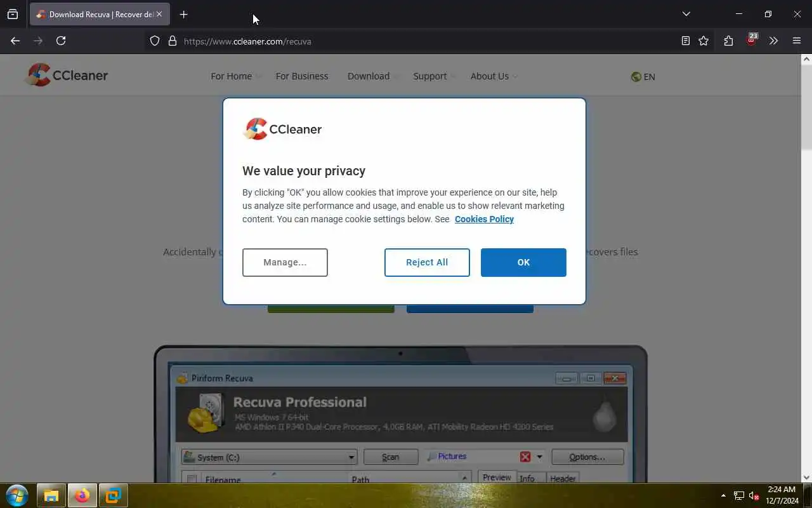Open the Download menu
Viewport: 812px width, 508px height.
(x=373, y=76)
